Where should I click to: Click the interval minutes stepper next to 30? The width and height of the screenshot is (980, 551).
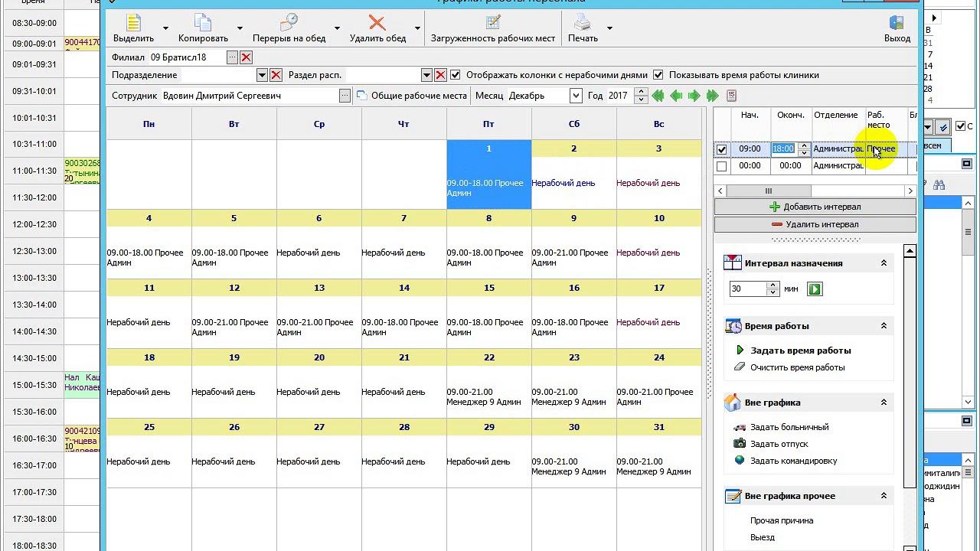773,289
